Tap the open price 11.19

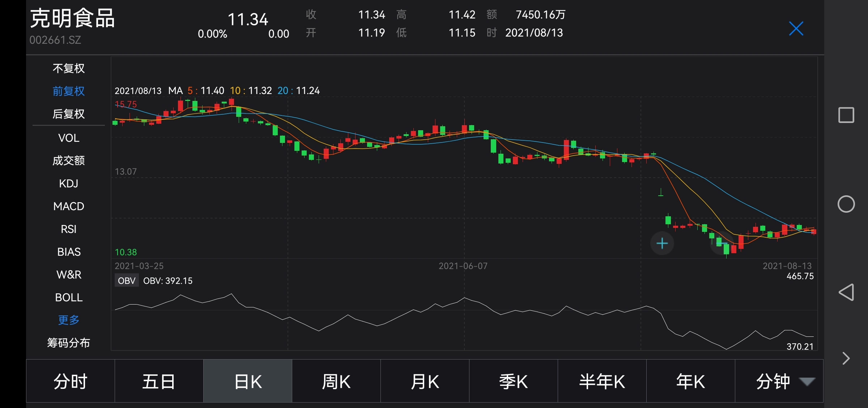[x=371, y=33]
